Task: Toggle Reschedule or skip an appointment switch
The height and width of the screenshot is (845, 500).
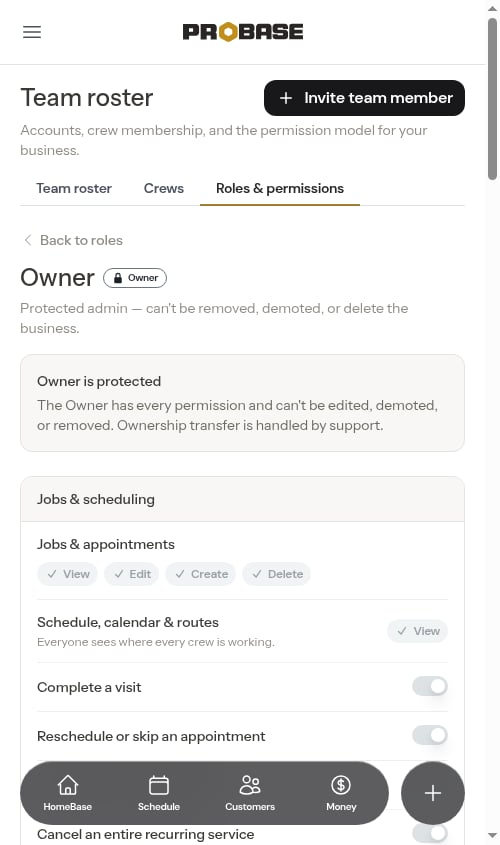Action: pos(430,735)
